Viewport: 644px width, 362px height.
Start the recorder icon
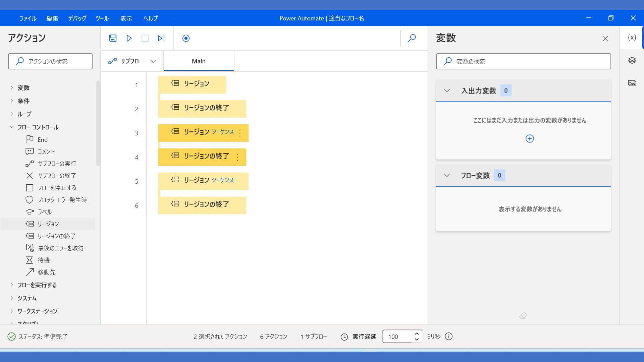click(x=186, y=38)
